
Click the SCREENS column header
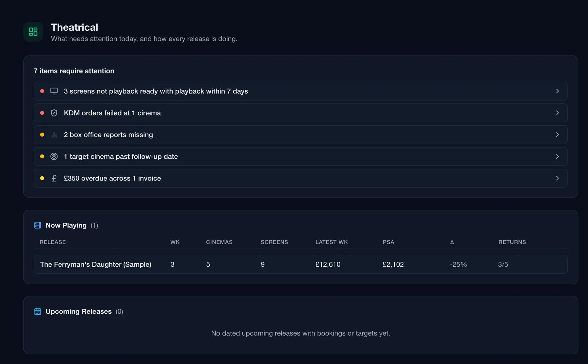click(x=274, y=242)
